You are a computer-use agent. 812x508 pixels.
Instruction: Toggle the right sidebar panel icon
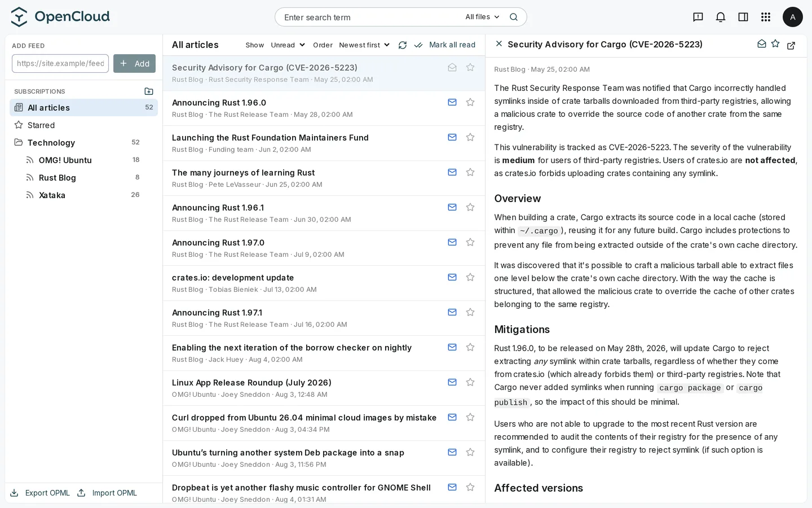tap(743, 17)
